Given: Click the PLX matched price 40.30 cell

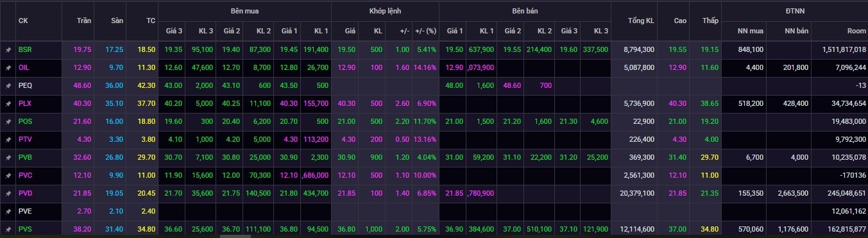Looking at the screenshot, I should point(346,103).
